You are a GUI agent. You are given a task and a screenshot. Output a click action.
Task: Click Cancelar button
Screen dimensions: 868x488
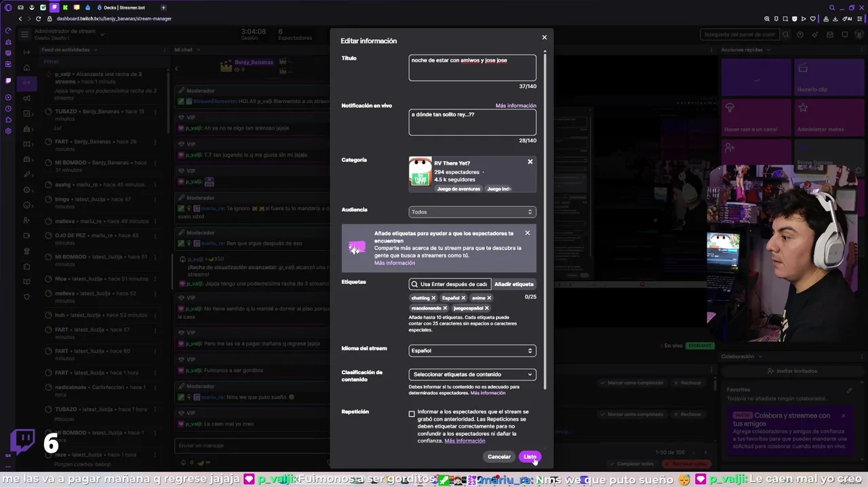499,457
